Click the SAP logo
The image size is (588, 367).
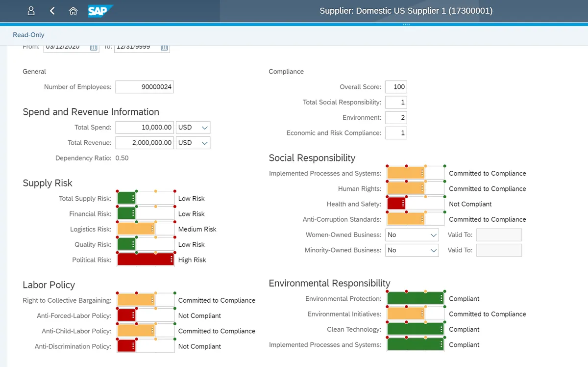(x=100, y=11)
